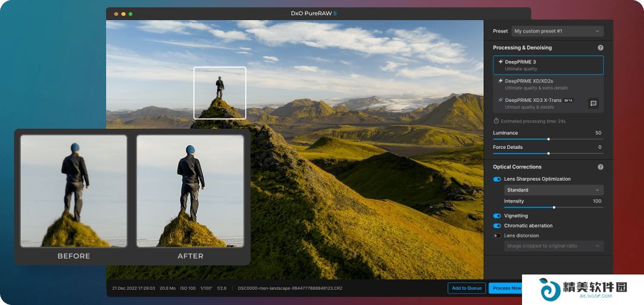Click the DxO PureRAW 5 window title

pos(314,13)
